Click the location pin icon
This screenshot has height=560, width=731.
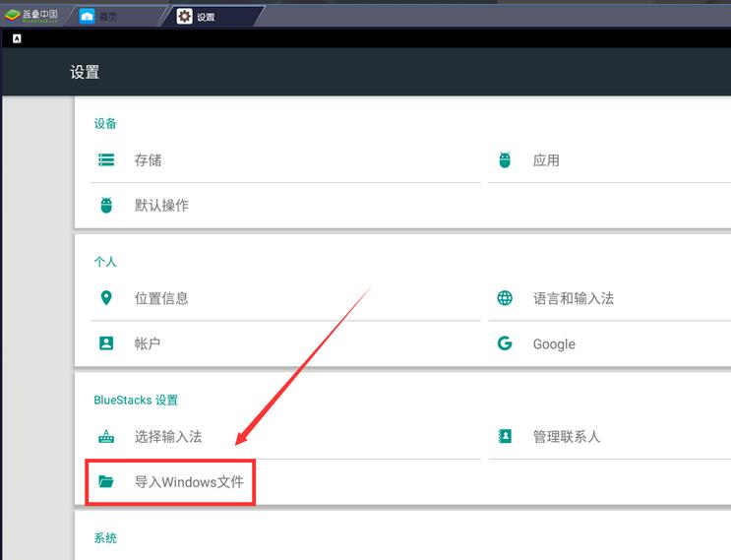coord(106,298)
